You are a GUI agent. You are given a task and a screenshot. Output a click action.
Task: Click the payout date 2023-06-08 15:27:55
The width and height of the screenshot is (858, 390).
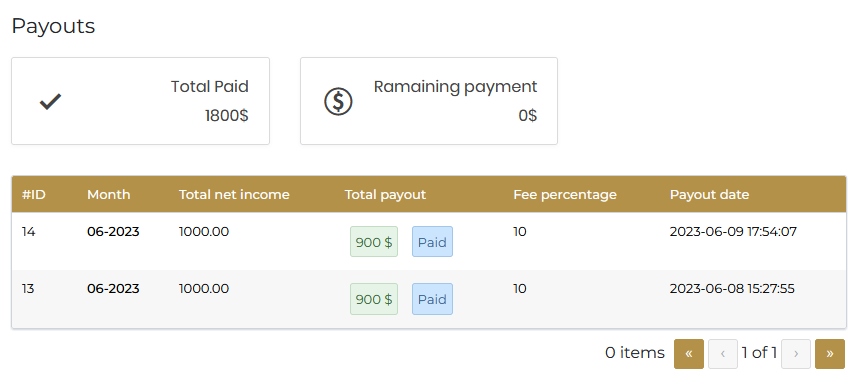click(x=732, y=289)
